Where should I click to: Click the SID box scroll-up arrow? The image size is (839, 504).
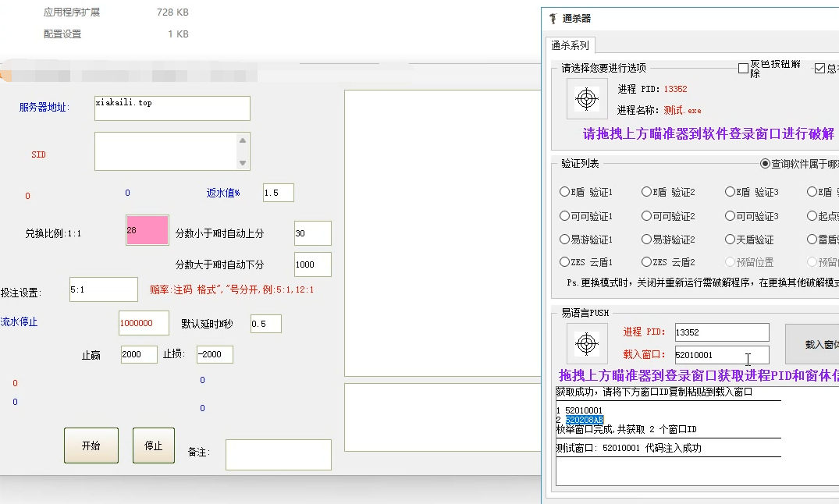(244, 140)
